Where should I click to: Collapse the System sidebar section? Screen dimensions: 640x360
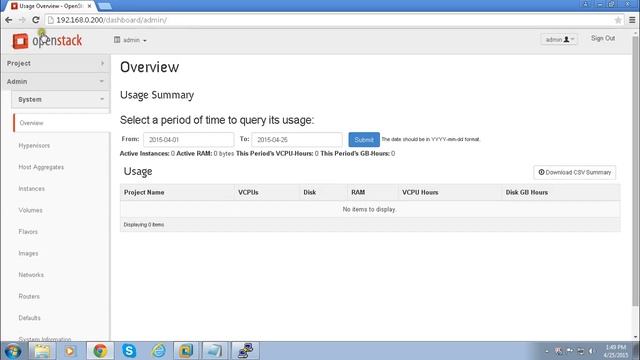(x=60, y=100)
